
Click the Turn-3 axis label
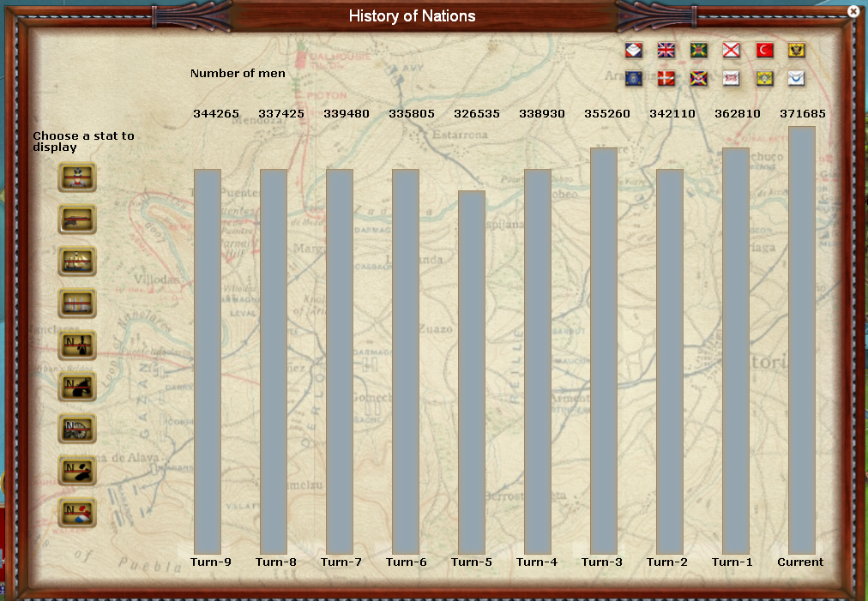pyautogui.click(x=602, y=562)
